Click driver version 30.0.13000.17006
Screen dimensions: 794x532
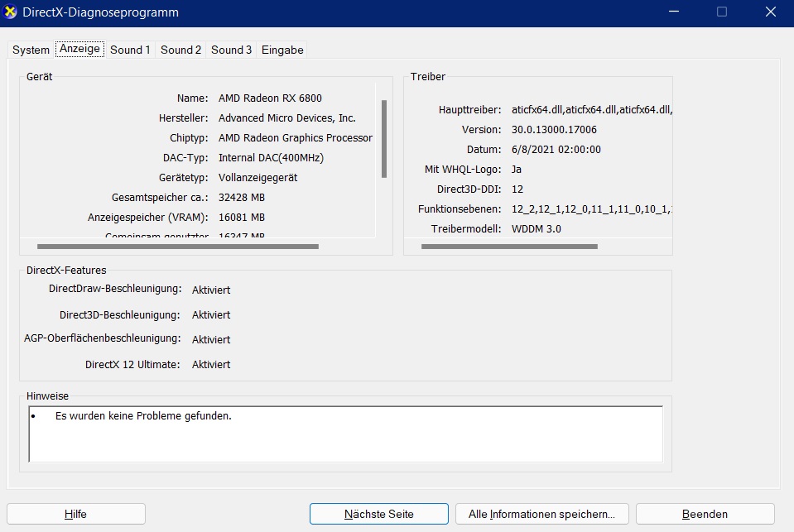pos(554,130)
